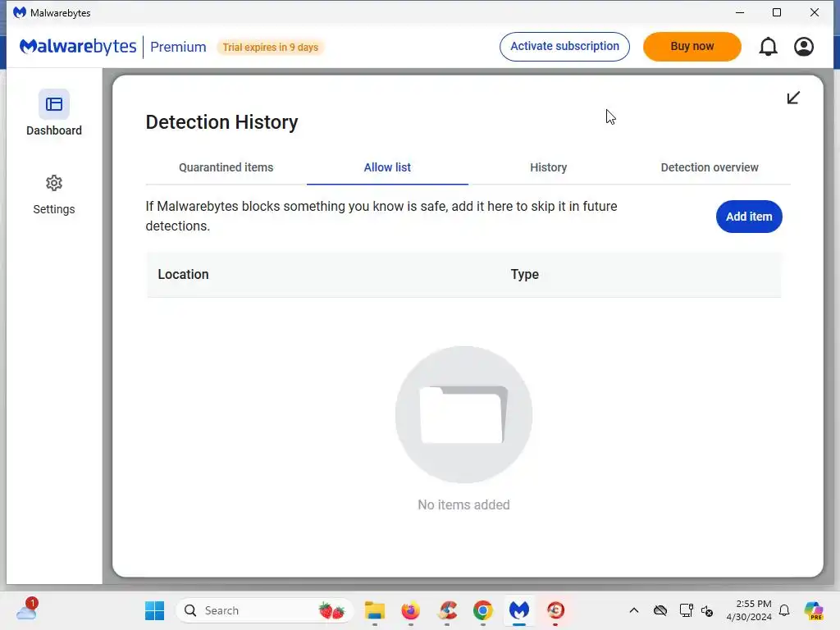Click Malwarebytes icon in taskbar

pos(519,610)
